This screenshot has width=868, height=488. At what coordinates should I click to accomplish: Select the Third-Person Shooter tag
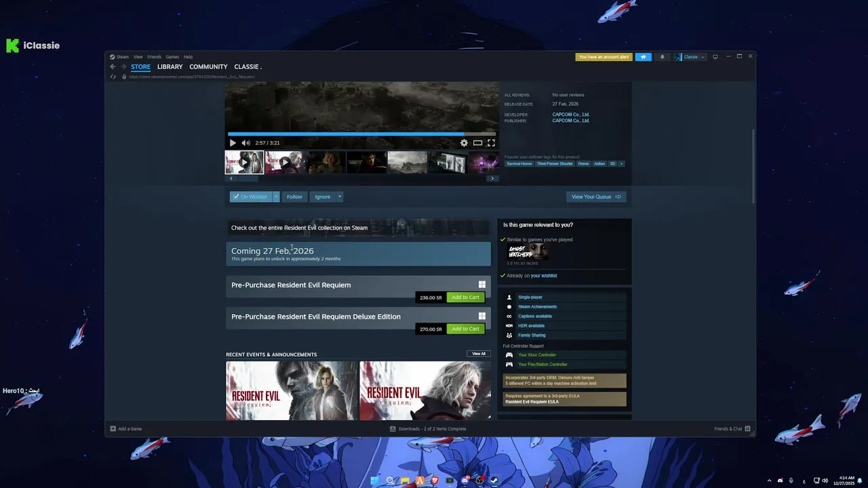[x=555, y=163]
